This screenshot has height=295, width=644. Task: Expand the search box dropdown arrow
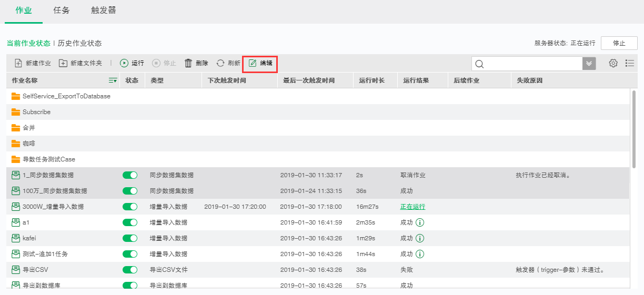coord(589,64)
